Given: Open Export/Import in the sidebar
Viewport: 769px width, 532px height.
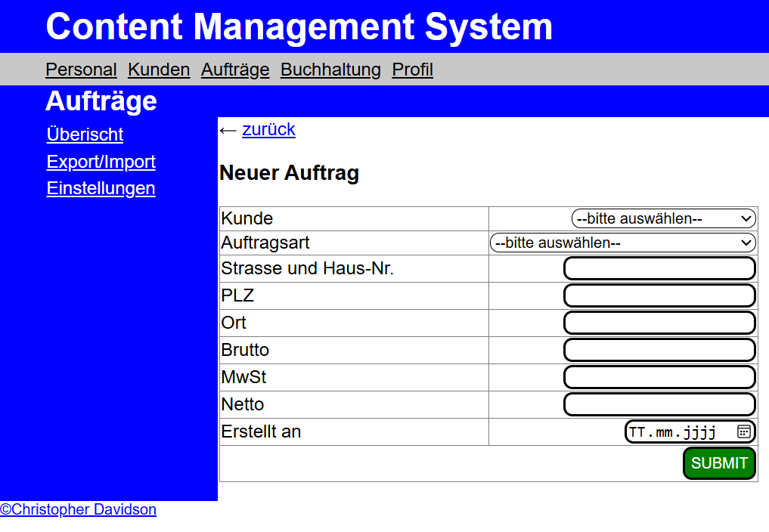Looking at the screenshot, I should 101,162.
